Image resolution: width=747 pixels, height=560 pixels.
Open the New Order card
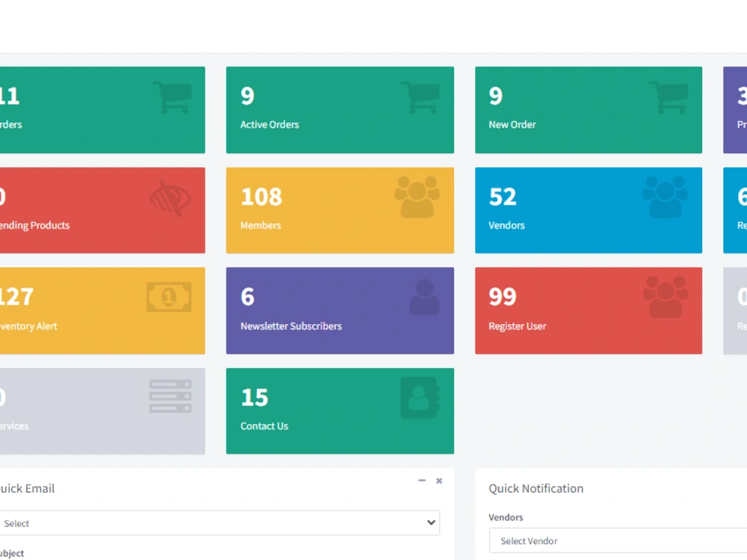(589, 110)
